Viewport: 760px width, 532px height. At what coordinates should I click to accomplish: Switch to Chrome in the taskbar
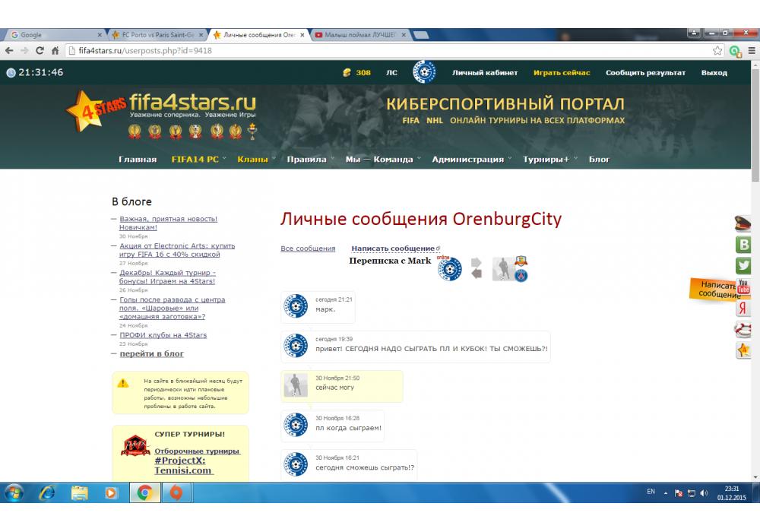click(x=144, y=492)
